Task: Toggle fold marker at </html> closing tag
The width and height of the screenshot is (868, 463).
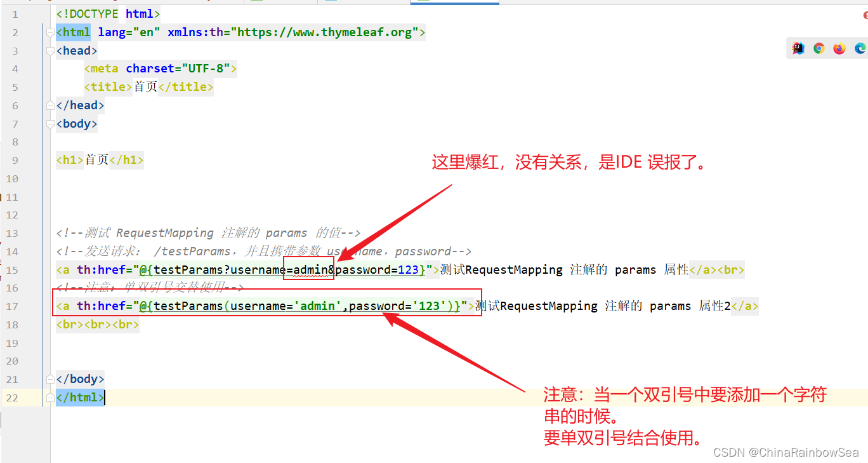Action: coord(51,398)
